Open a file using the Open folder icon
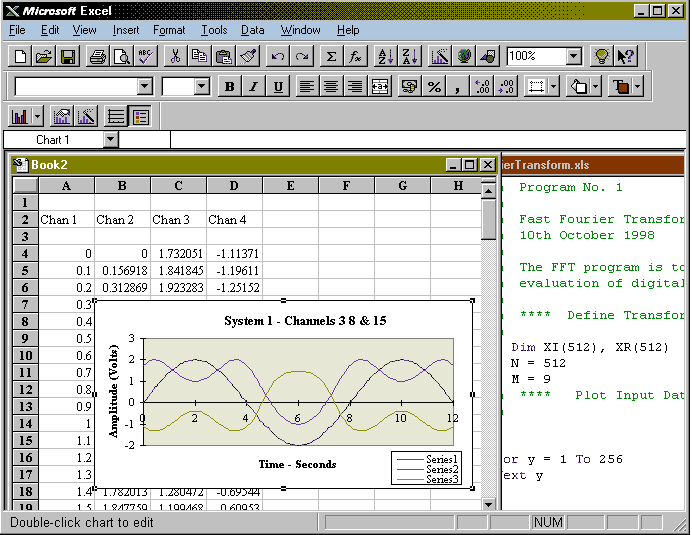Viewport: 692px width, 535px height. 44,57
